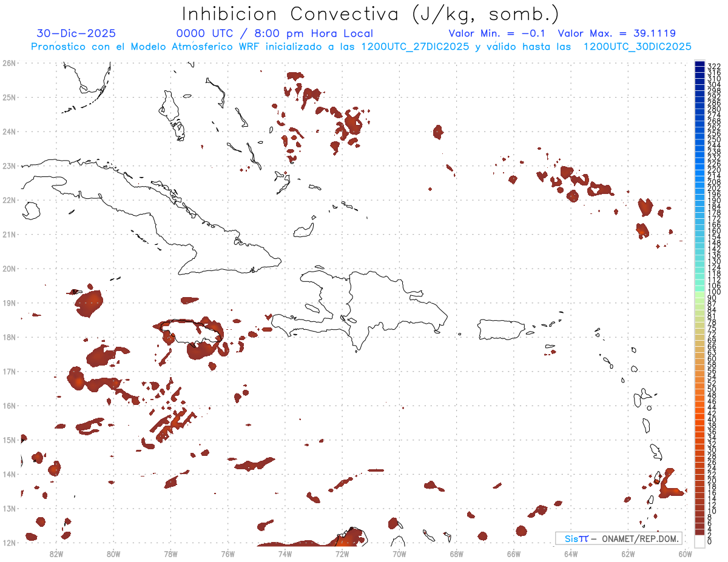Click the 70W longitude label
Screen dimensions: 728x562
click(x=399, y=554)
